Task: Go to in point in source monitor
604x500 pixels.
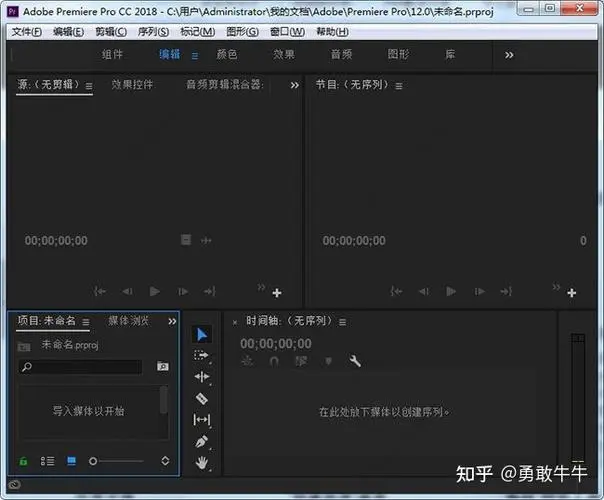Action: click(x=100, y=291)
